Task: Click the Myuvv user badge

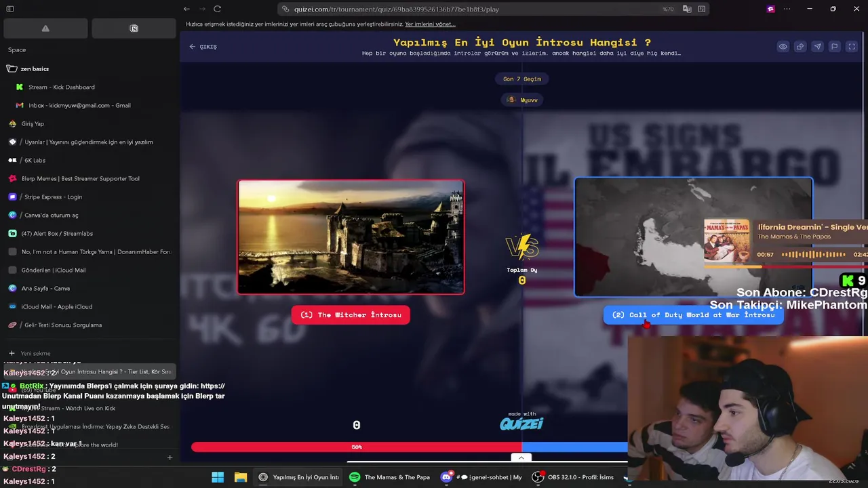Action: tap(521, 100)
